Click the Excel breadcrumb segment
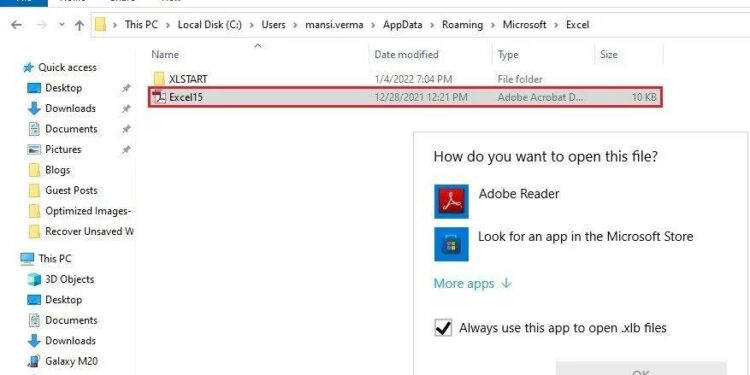This screenshot has width=750, height=375. (x=577, y=24)
